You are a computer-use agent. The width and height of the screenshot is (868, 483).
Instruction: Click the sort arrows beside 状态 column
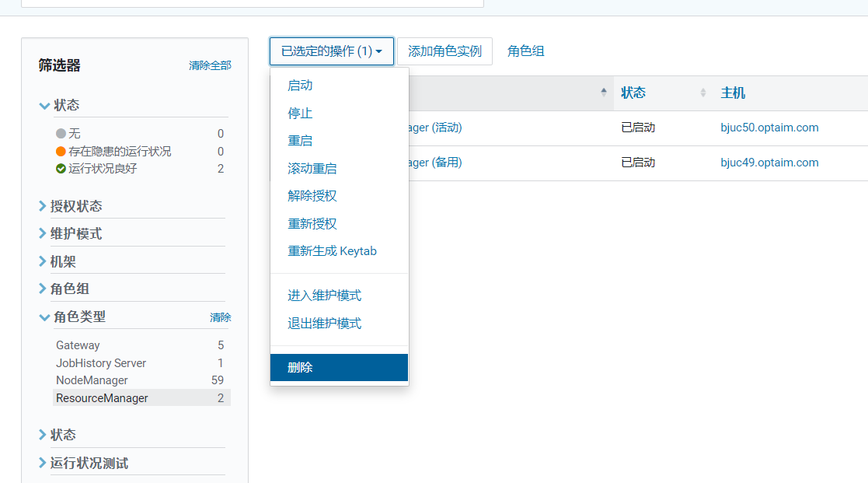coord(703,93)
